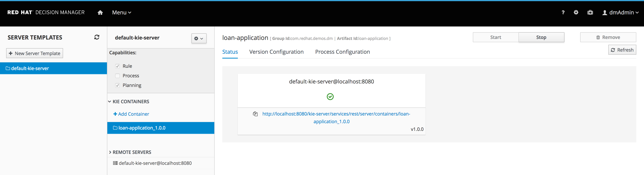Toggle the Planning capability checkbox
This screenshot has height=175, width=644.
pos(117,85)
